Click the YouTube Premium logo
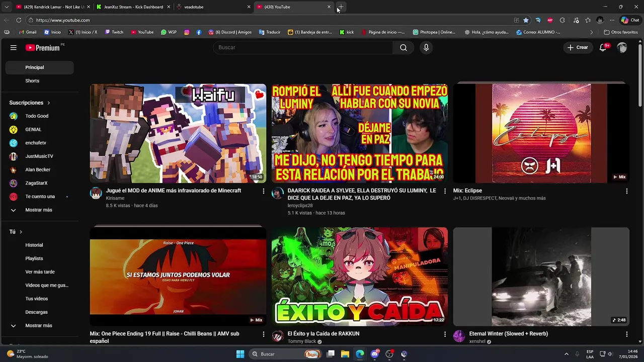Image resolution: width=644 pixels, height=362 pixels. (x=43, y=47)
